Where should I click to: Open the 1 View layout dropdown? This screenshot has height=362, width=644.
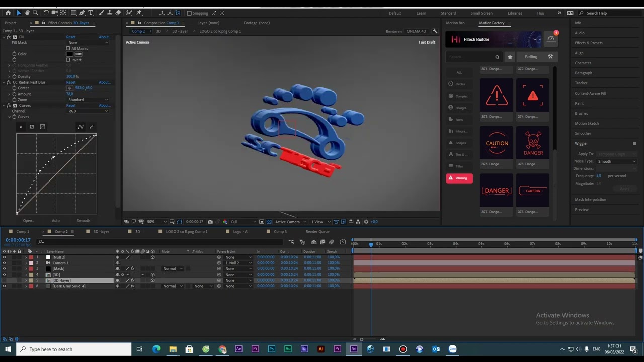tap(320, 222)
